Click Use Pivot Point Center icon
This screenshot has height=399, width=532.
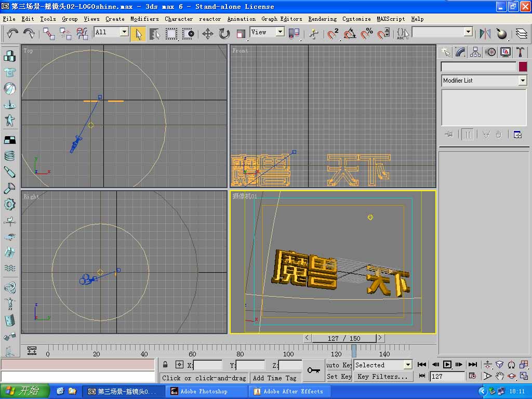coord(294,34)
